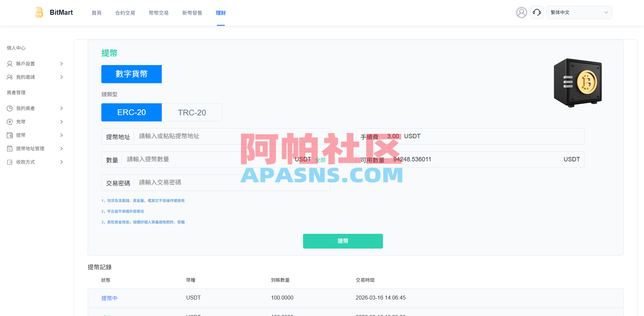
Task: Click the 手續費 value 3.00
Action: coord(393,136)
